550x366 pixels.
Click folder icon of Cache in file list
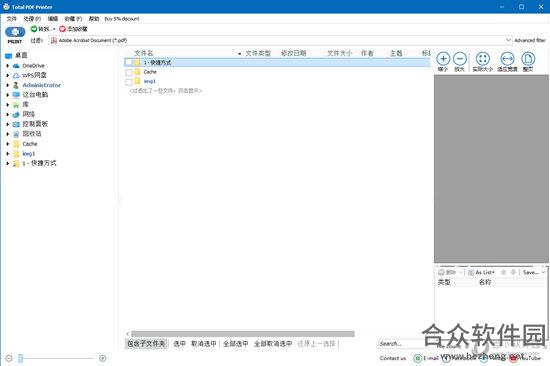(138, 72)
